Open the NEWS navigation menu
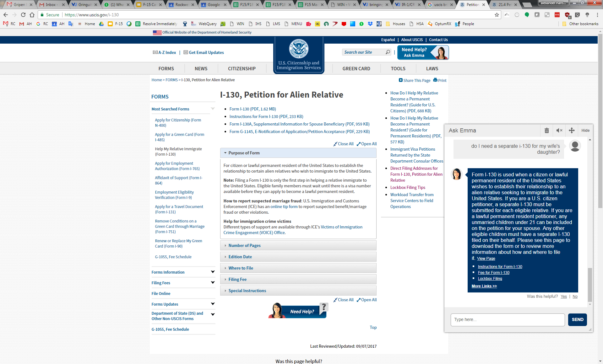This screenshot has height=364, width=603. [201, 68]
